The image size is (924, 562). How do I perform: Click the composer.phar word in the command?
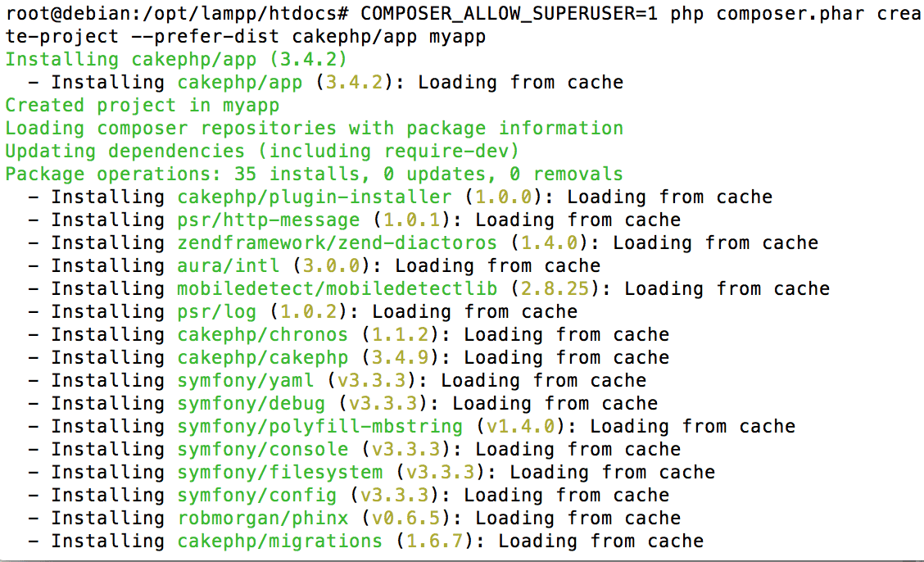coord(785,13)
